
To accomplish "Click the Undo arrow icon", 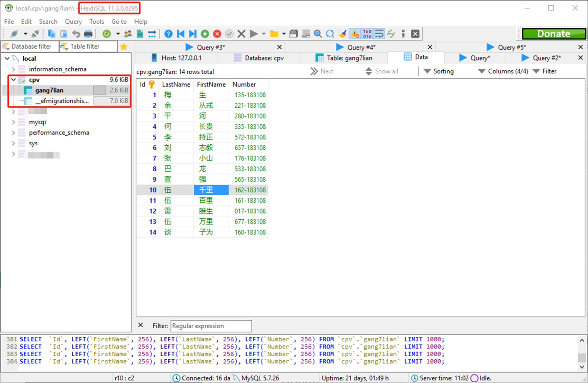I will [x=76, y=34].
